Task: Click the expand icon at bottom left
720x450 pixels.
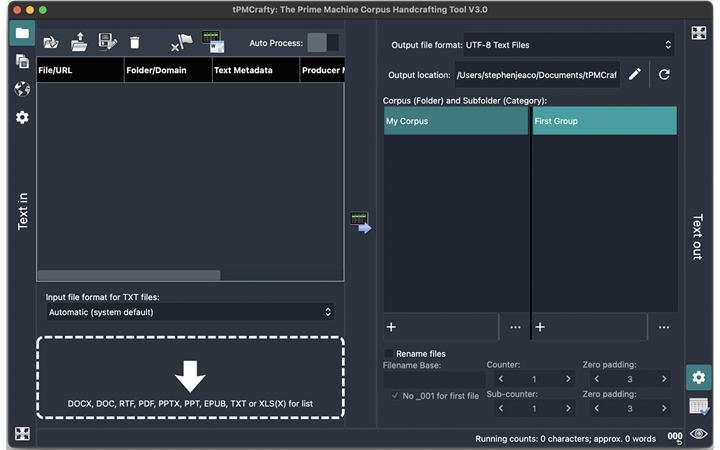Action: 22,433
